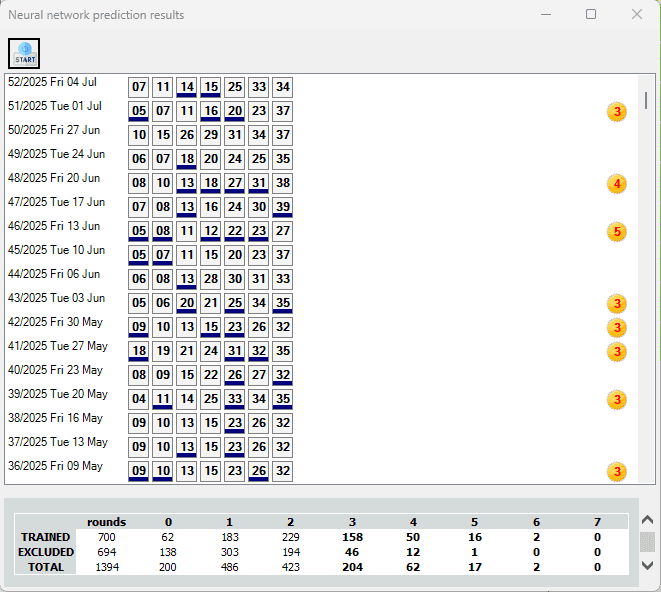Image resolution: width=661 pixels, height=593 pixels.
Task: Click the match badge on row 39/2025
Action: pos(617,399)
